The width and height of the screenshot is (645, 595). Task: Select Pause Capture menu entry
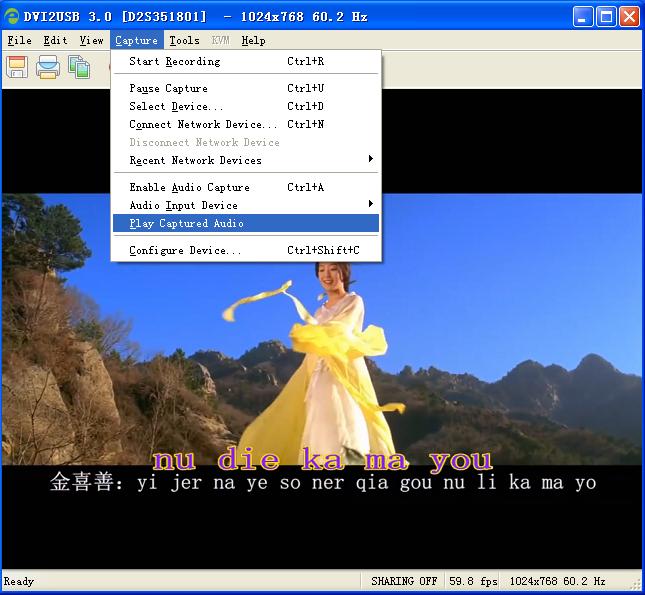[168, 89]
